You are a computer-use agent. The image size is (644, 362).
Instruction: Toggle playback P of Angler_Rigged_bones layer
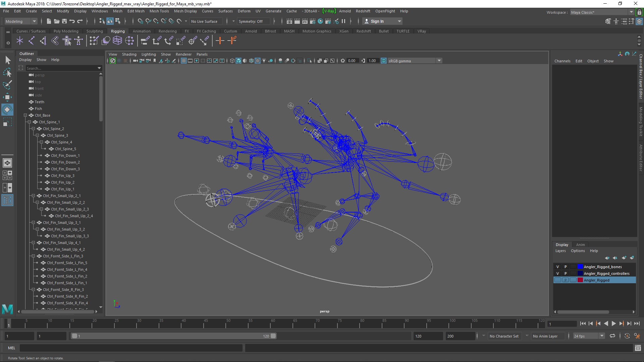click(566, 267)
